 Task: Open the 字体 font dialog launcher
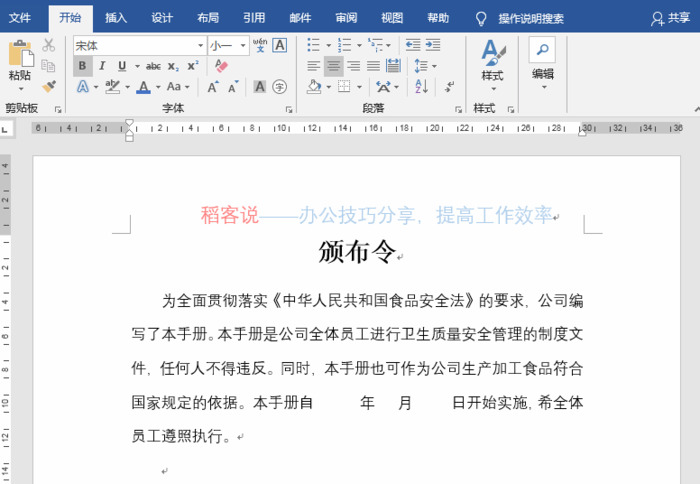[x=289, y=109]
